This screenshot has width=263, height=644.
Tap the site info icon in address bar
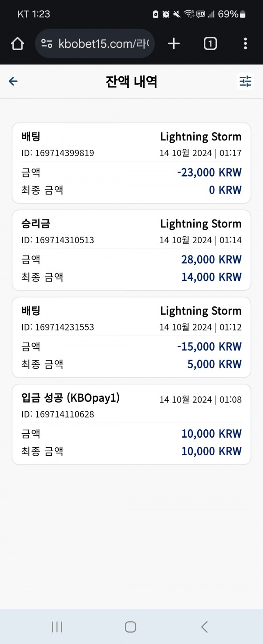(x=47, y=43)
